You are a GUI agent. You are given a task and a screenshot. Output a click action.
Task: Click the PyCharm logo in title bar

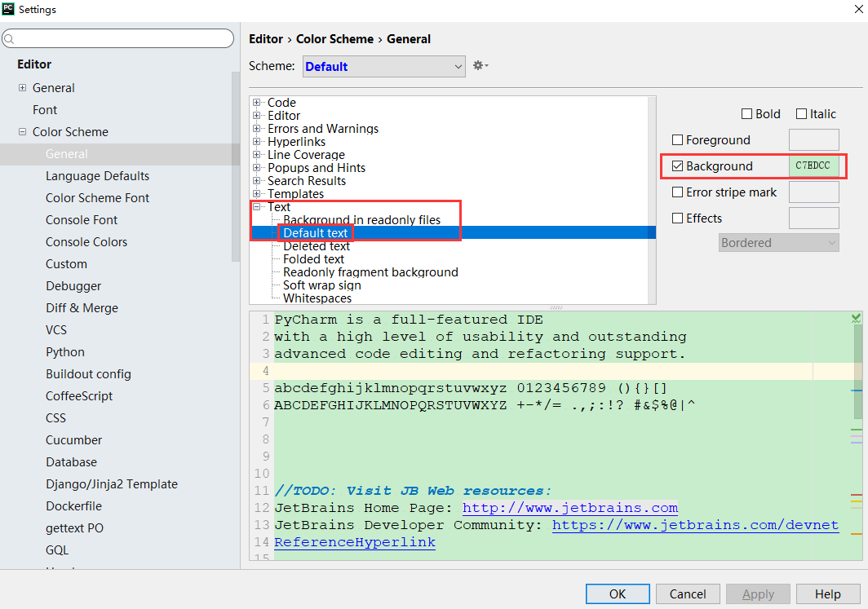click(x=8, y=9)
